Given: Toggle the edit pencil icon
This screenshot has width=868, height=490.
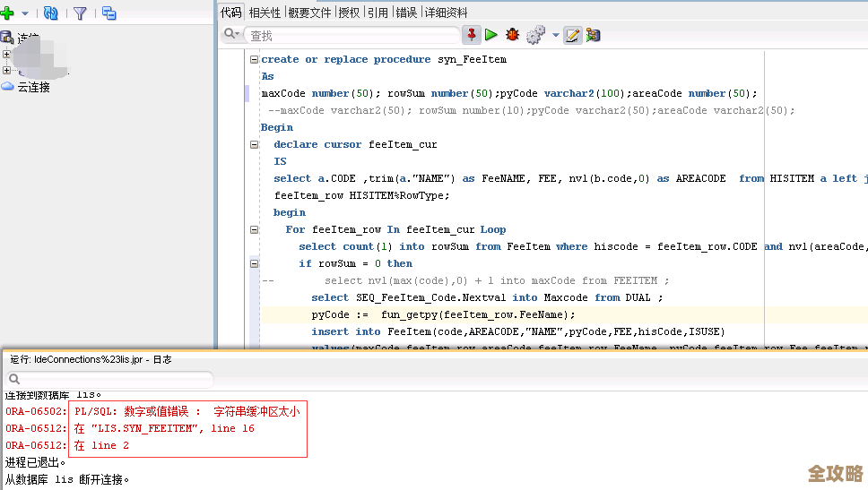Looking at the screenshot, I should [572, 36].
